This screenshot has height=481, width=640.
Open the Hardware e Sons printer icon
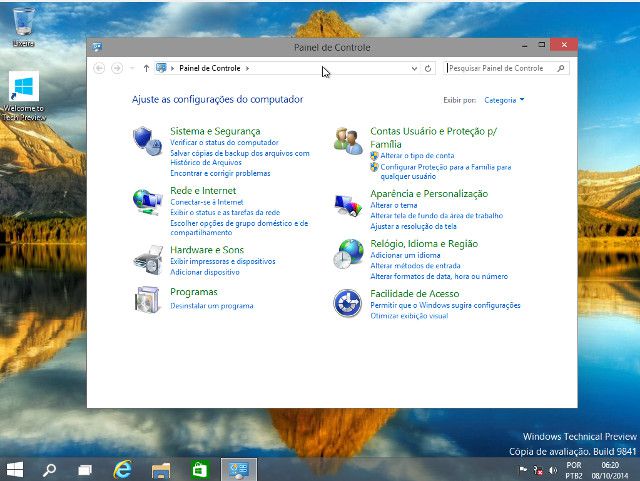pos(148,260)
